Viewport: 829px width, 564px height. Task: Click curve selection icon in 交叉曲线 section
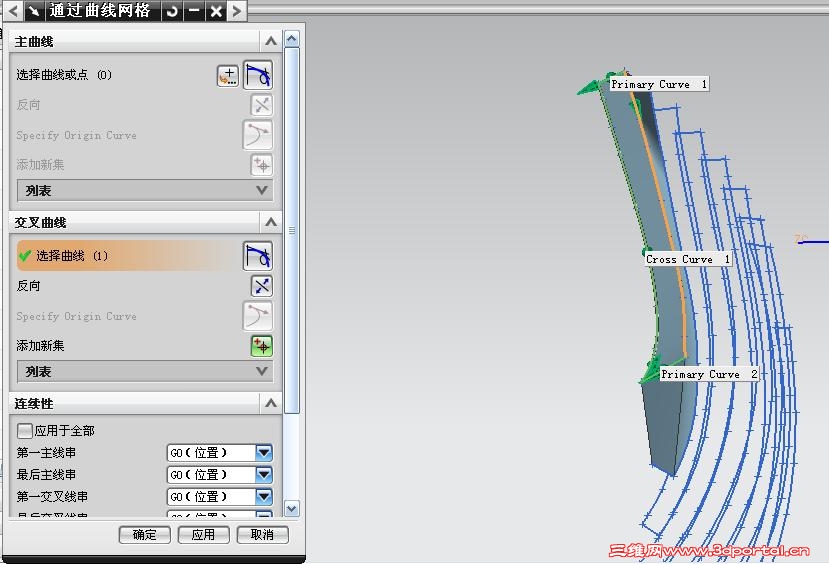click(258, 256)
